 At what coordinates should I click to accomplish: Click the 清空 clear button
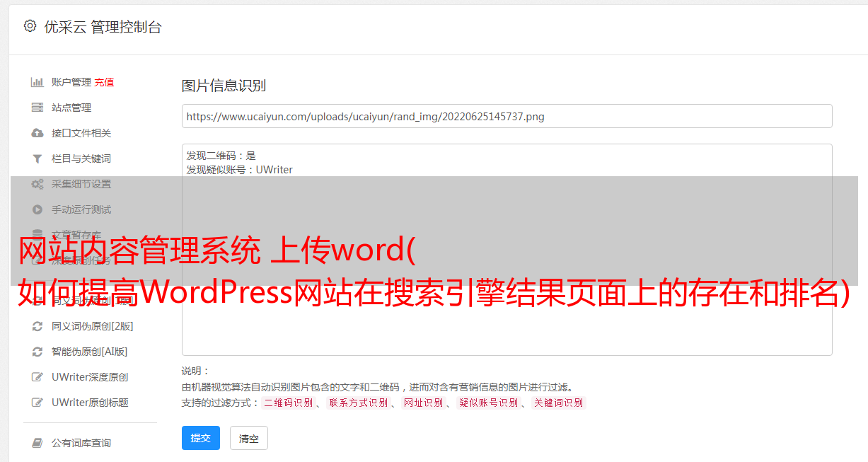click(x=249, y=438)
